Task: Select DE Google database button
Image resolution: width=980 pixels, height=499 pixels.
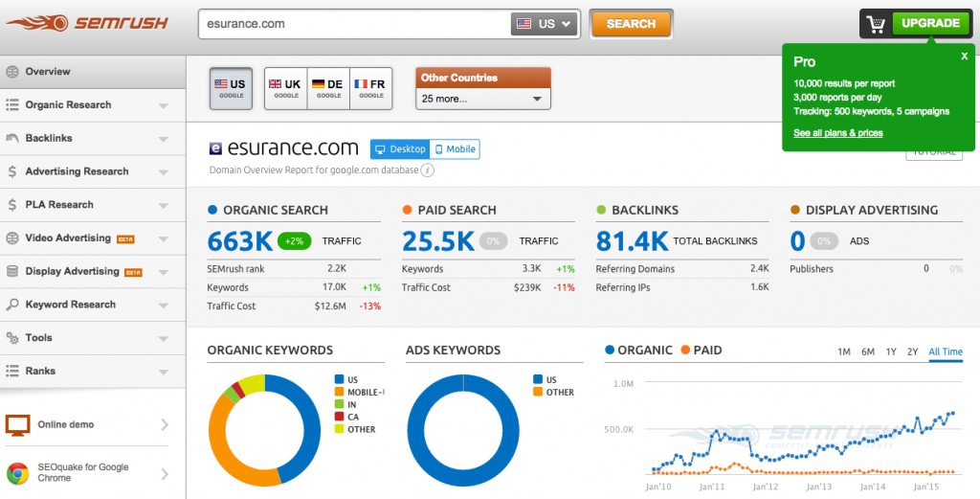Action: [328, 89]
